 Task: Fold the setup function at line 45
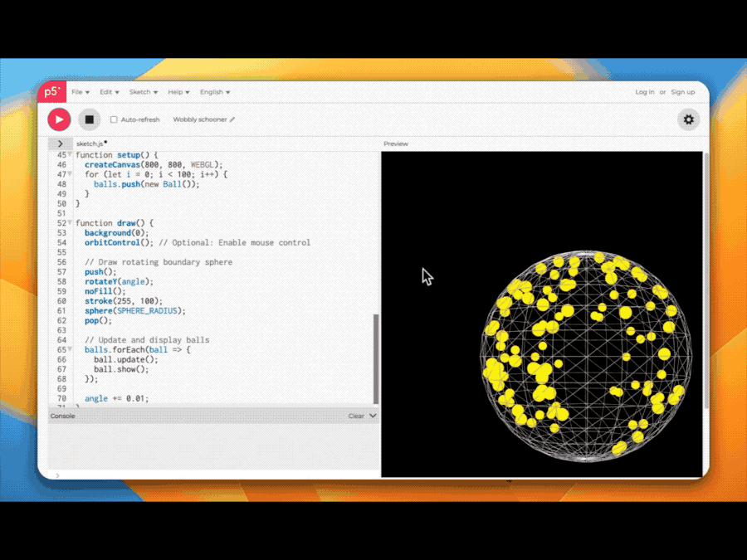click(70, 155)
